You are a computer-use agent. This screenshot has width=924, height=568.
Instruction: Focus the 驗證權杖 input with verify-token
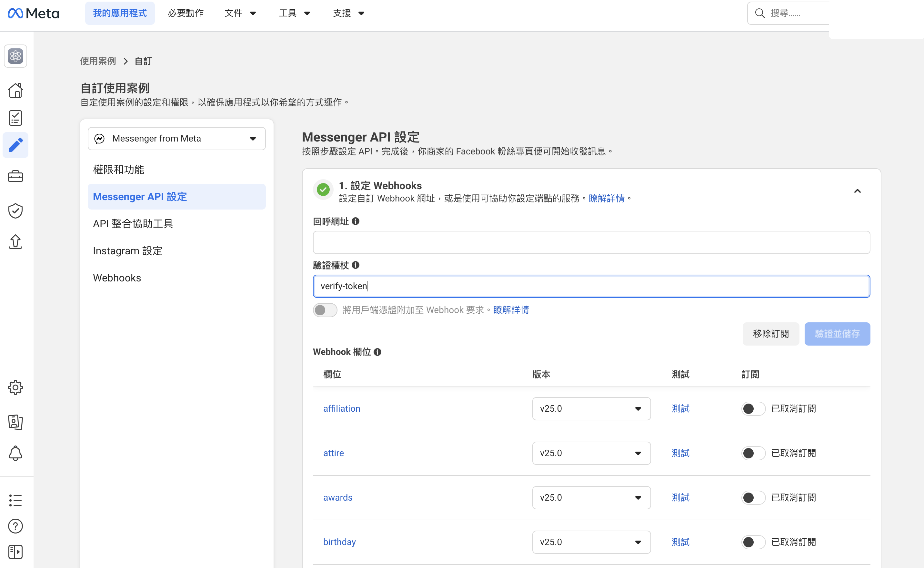591,286
